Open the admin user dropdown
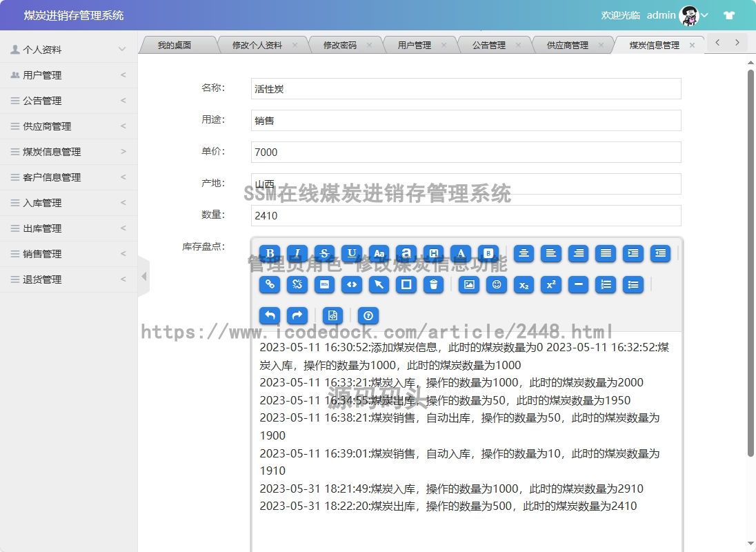The height and width of the screenshot is (552, 756). (677, 15)
